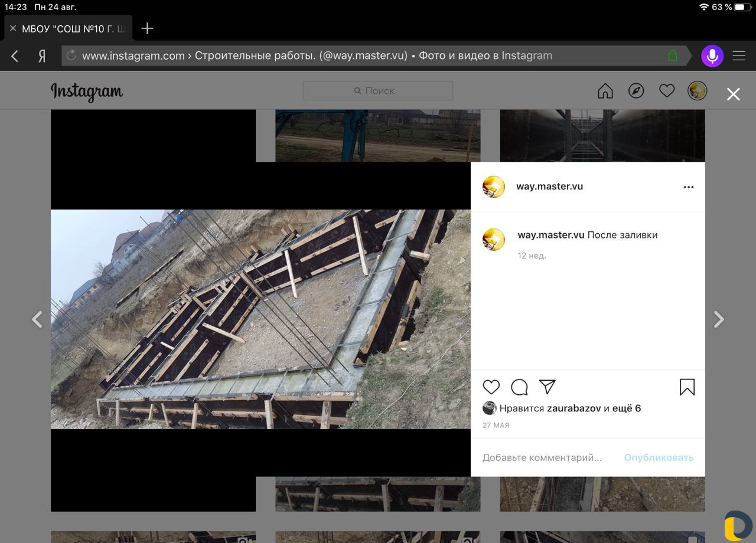
Task: Open the activity heart icon in header
Action: pos(667,91)
